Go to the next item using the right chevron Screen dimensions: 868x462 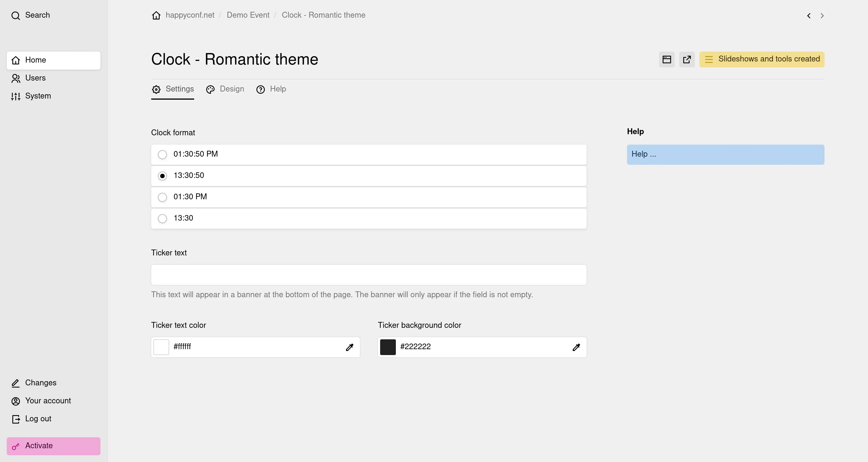822,15
